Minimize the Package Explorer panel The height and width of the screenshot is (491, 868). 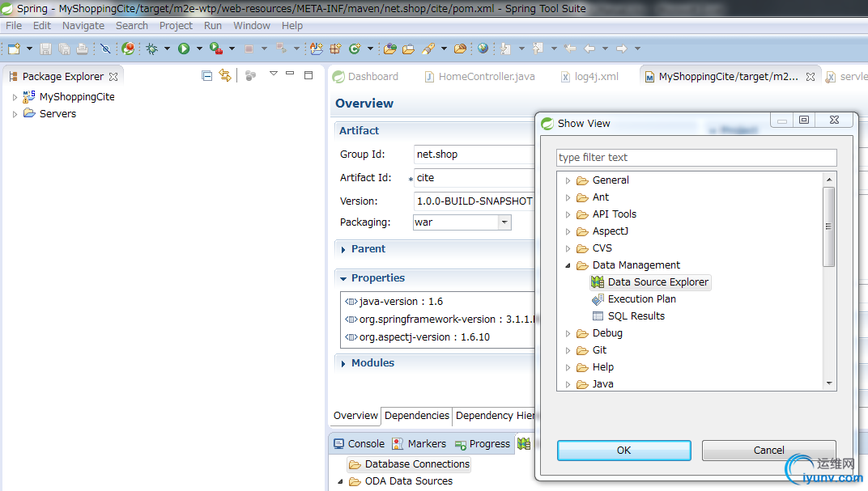coord(290,74)
